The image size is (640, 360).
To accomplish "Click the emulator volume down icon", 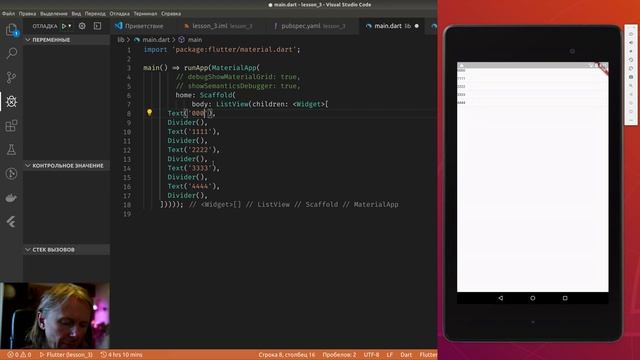I will click(631, 51).
